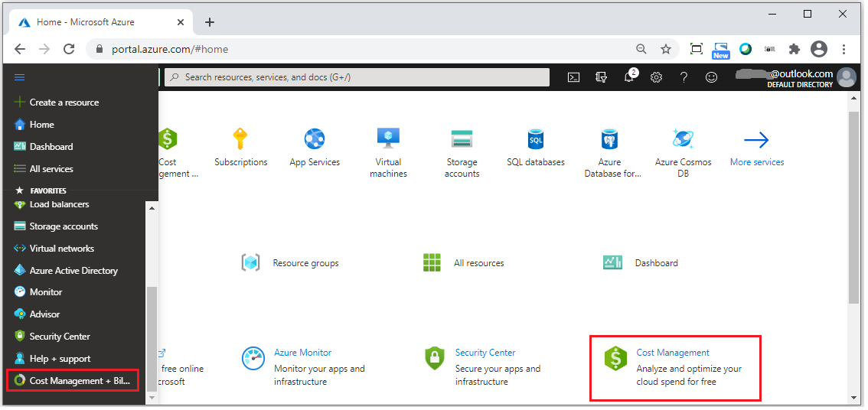Click the sidebar scroll up arrow
The width and height of the screenshot is (868, 410).
pos(151,209)
